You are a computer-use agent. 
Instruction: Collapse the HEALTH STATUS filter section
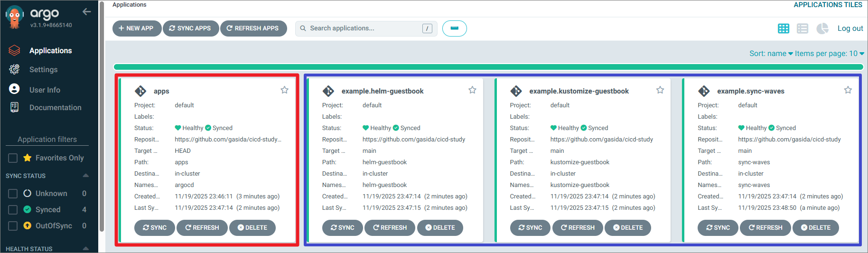[x=86, y=248]
